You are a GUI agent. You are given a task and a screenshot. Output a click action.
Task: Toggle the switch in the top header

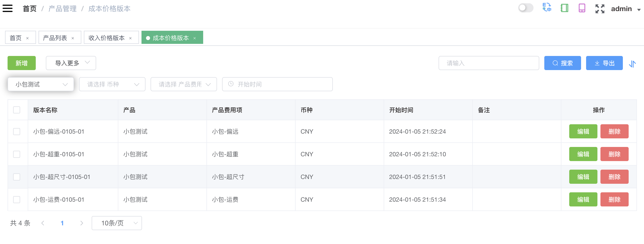[525, 8]
